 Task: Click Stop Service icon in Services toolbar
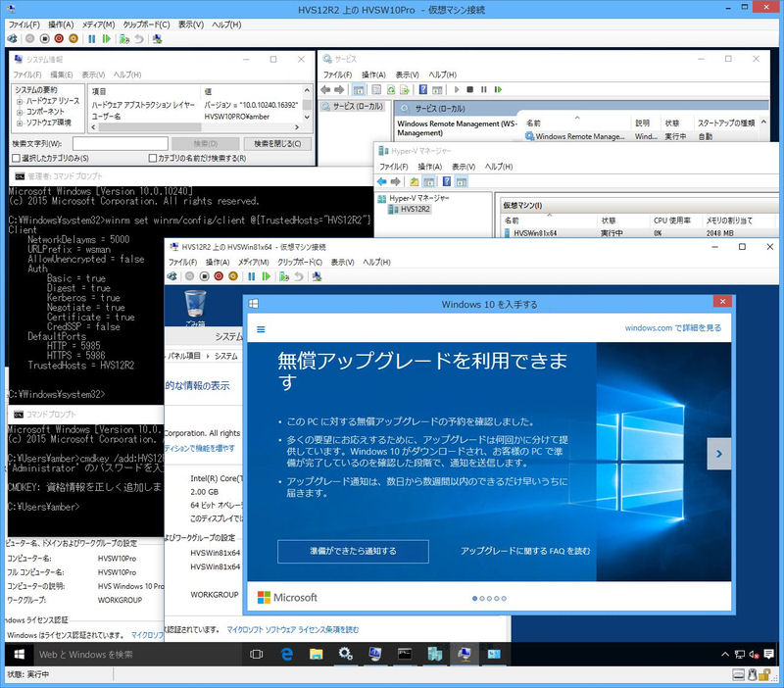(x=470, y=89)
